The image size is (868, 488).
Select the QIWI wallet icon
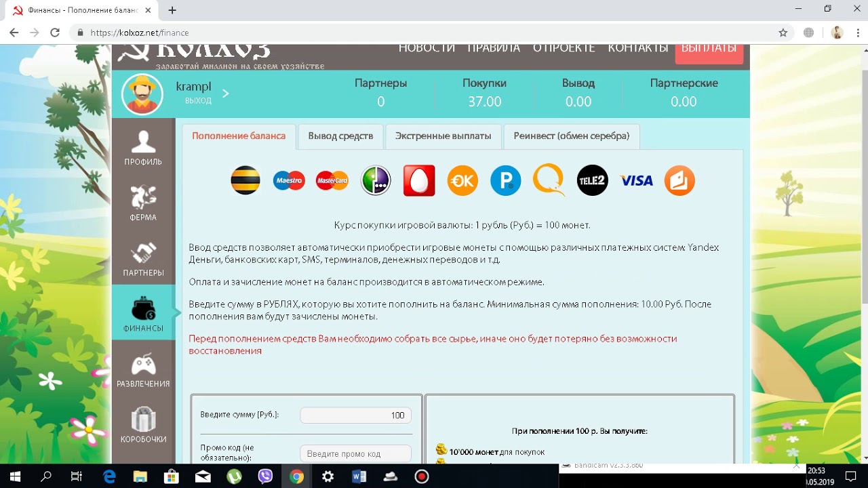pos(549,180)
